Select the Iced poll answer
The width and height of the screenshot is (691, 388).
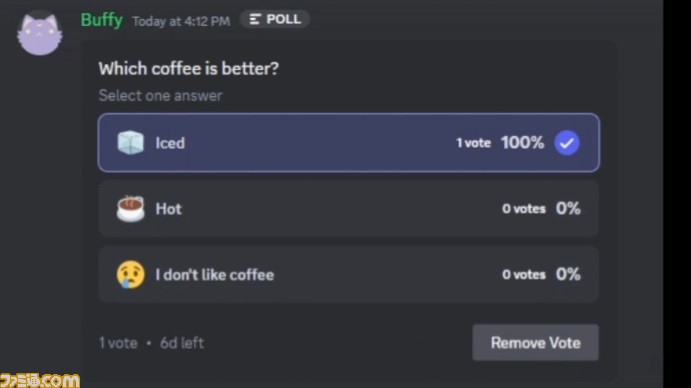pyautogui.click(x=349, y=143)
